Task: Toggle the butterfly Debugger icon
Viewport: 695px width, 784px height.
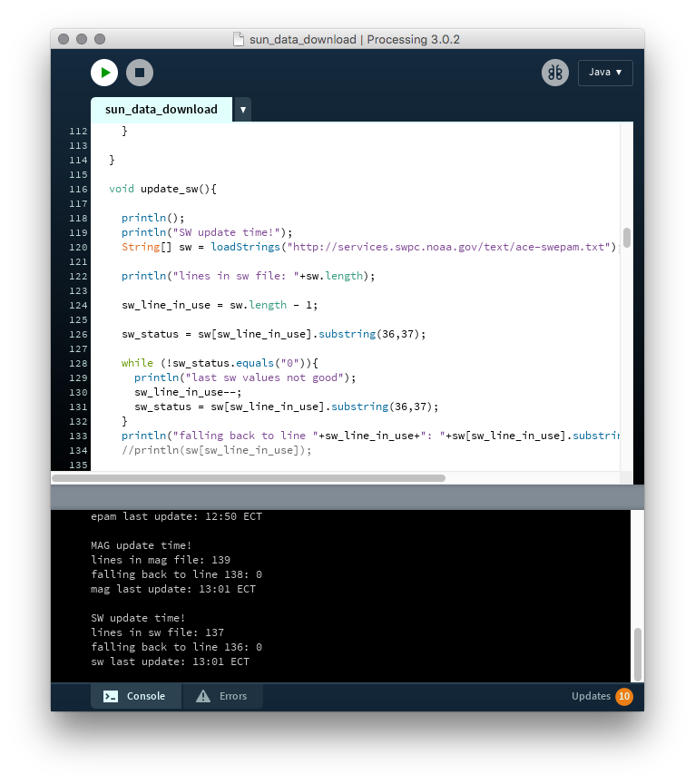Action: click(x=555, y=73)
